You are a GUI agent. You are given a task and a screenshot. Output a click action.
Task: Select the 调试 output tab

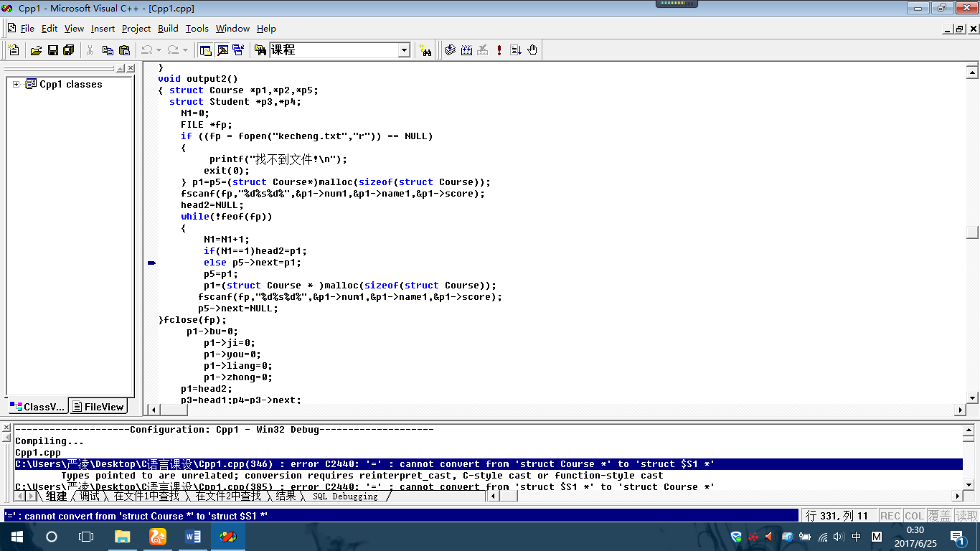click(90, 496)
